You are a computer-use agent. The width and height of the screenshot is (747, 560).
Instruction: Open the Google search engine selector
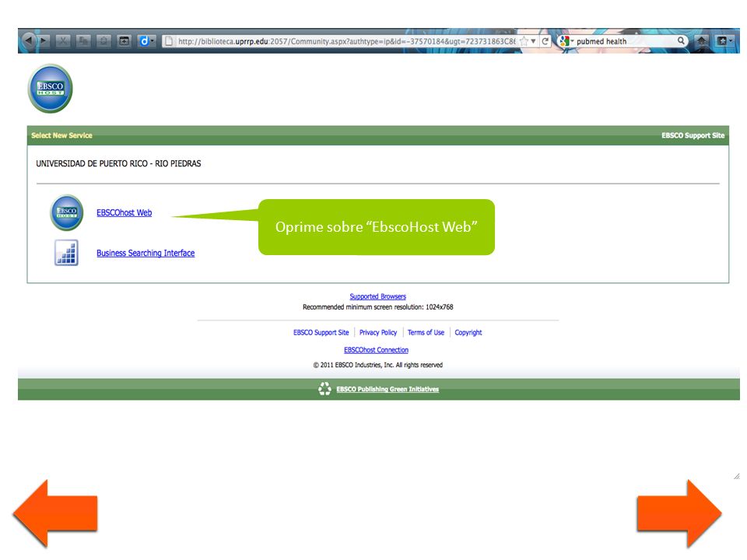pos(566,41)
